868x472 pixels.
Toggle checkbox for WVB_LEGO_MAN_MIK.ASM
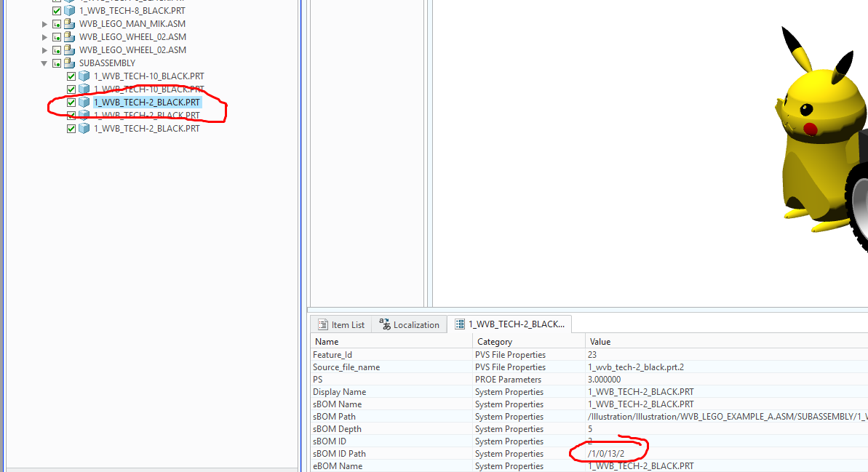click(x=57, y=24)
